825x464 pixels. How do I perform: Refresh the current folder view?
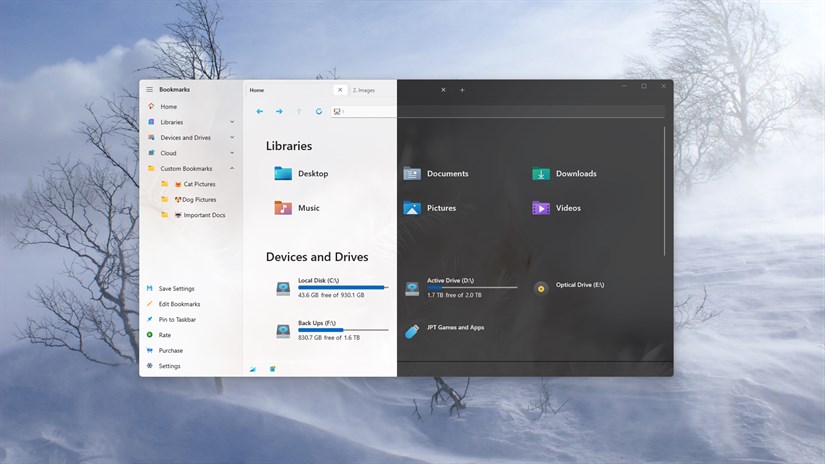(319, 111)
